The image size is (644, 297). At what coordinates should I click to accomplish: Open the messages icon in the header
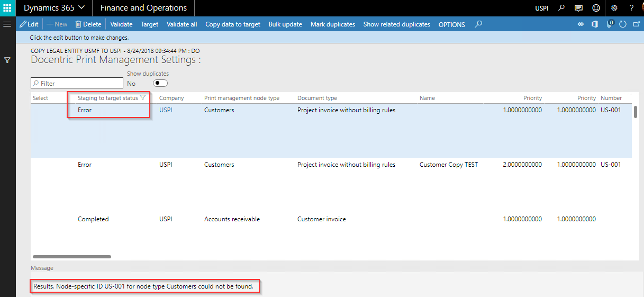[x=579, y=8]
